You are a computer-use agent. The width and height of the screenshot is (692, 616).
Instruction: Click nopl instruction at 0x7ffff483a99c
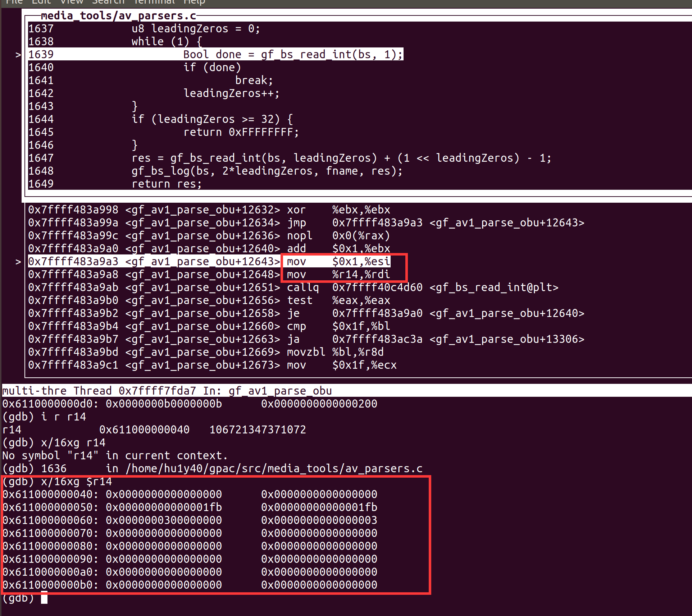tap(209, 235)
